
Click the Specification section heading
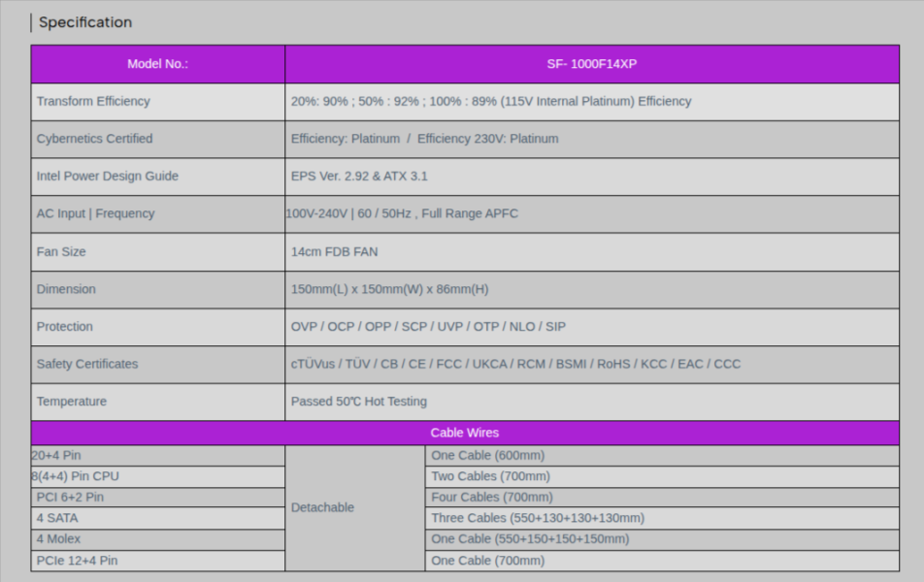coord(85,22)
